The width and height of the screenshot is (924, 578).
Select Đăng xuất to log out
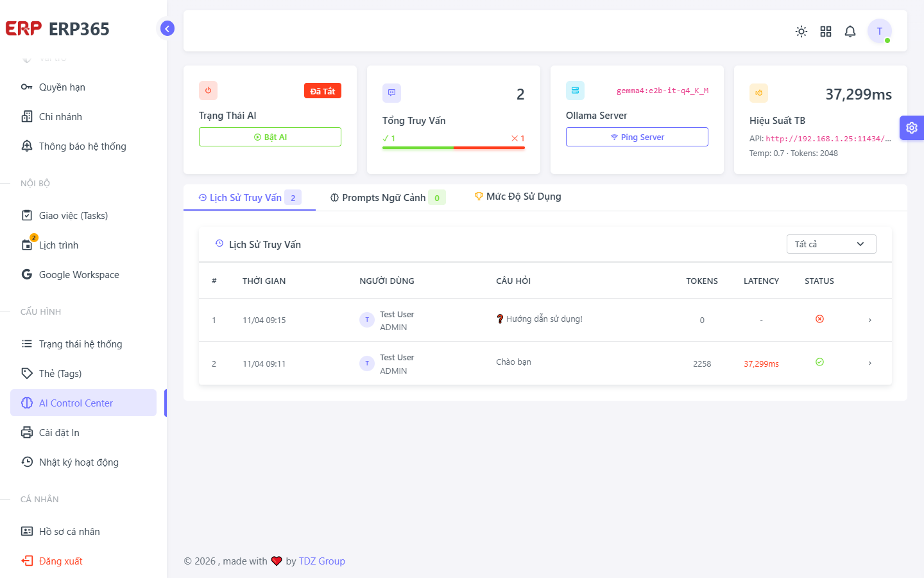60,561
